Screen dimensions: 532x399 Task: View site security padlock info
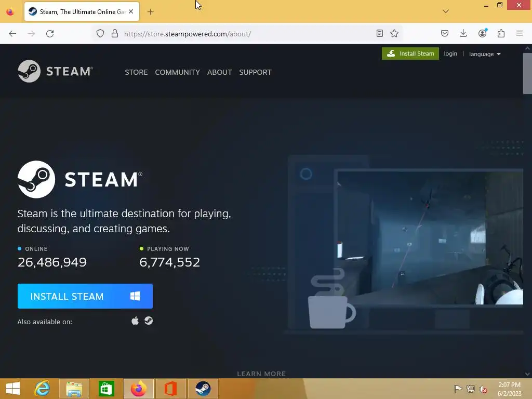point(115,34)
